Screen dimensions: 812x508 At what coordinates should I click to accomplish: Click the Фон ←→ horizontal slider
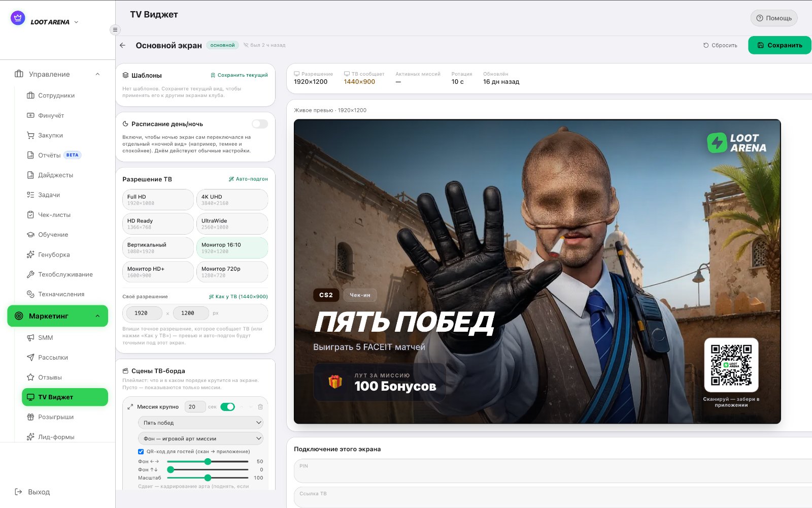pyautogui.click(x=208, y=462)
